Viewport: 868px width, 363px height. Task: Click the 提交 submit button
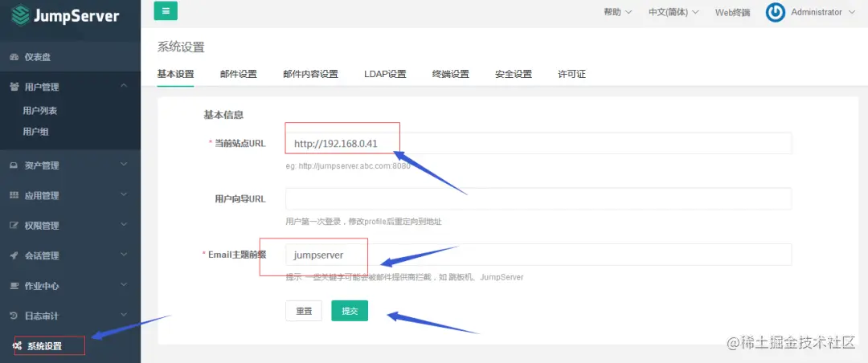[x=350, y=311]
